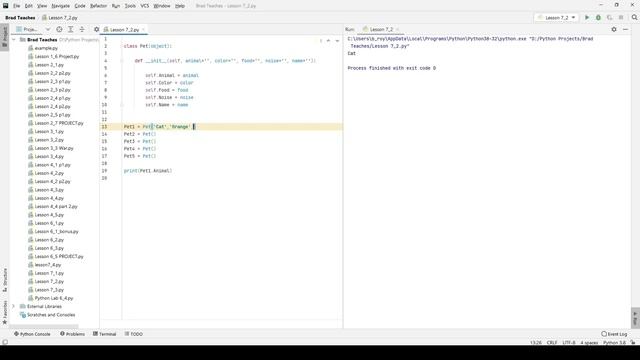This screenshot has height=360, width=640.
Task: Open the Navigate menu
Action: click(x=60, y=6)
